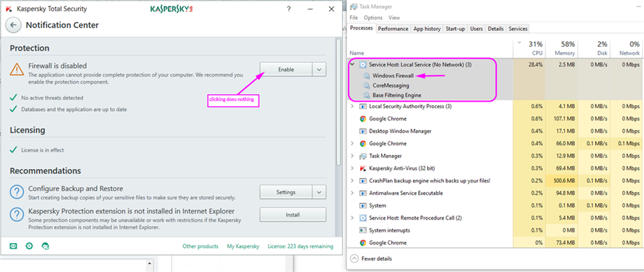Switch to the Performance tab
The width and height of the screenshot is (644, 272).
(x=393, y=29)
